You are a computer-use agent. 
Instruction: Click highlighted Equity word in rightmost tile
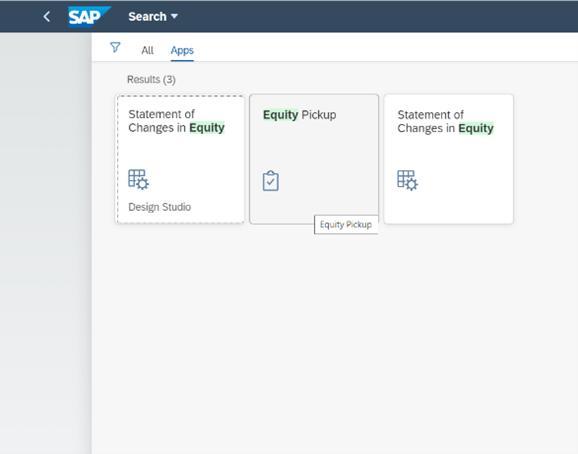[x=476, y=128]
